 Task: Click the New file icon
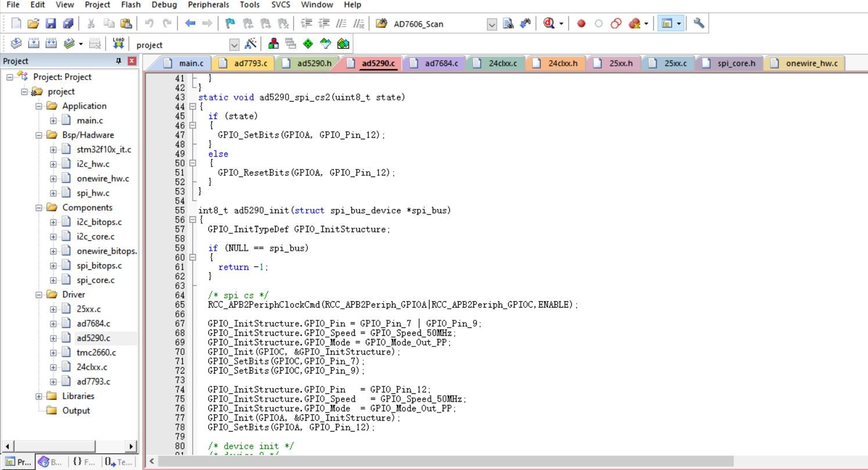[16, 23]
